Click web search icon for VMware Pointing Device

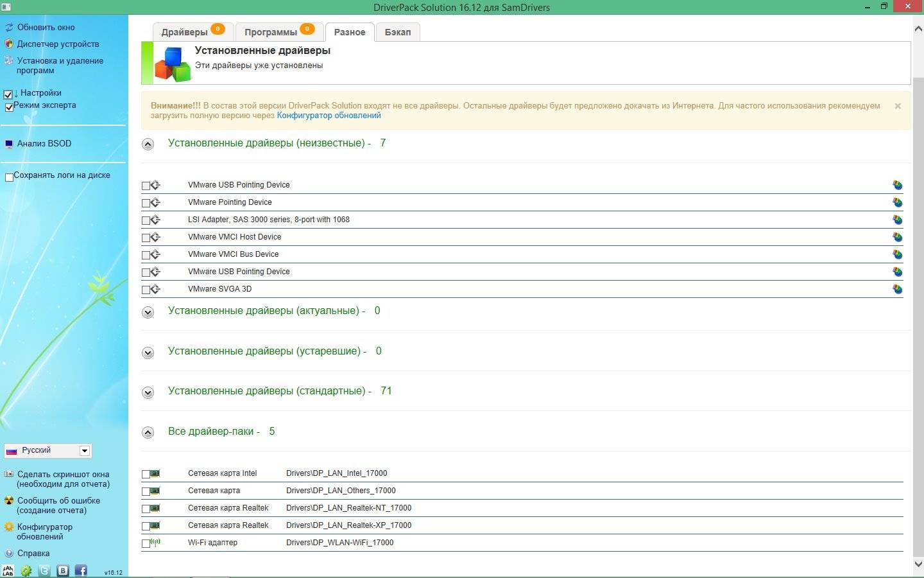[x=897, y=202]
